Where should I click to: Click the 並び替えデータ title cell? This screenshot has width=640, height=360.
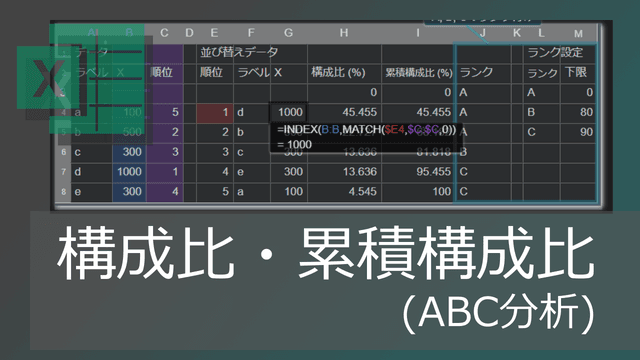click(239, 53)
